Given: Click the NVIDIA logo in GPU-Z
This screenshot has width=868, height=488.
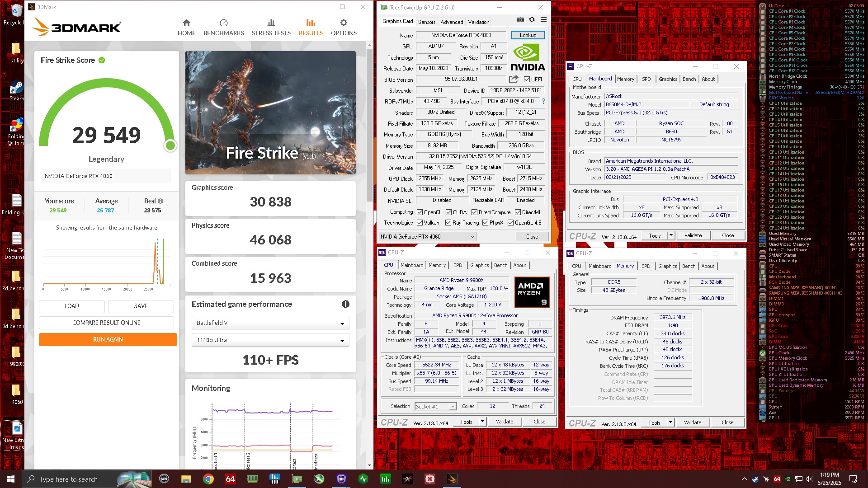Looking at the screenshot, I should [x=528, y=57].
